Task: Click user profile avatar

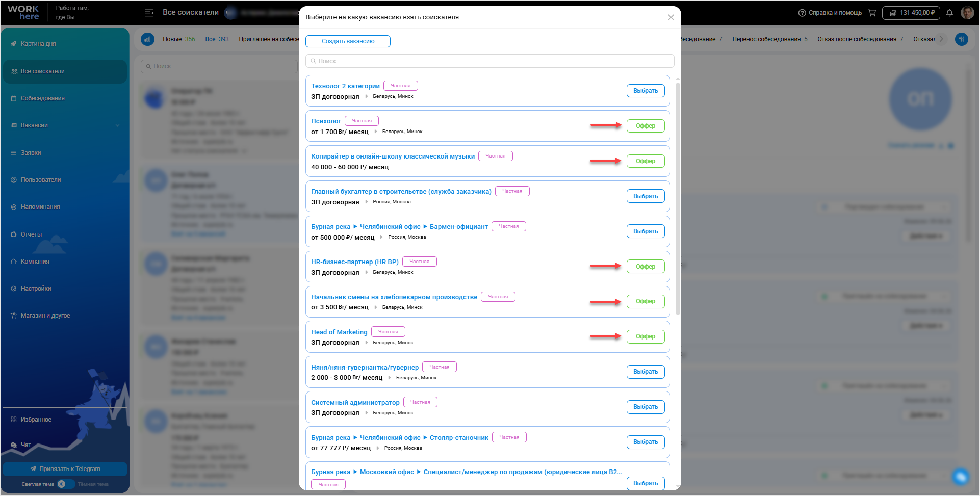Action: coord(967,13)
